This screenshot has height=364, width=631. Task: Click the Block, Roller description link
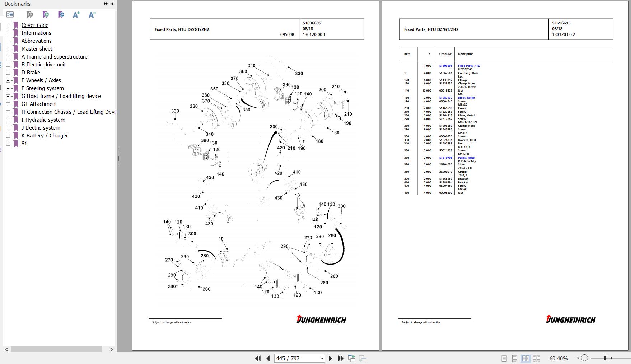pos(466,98)
